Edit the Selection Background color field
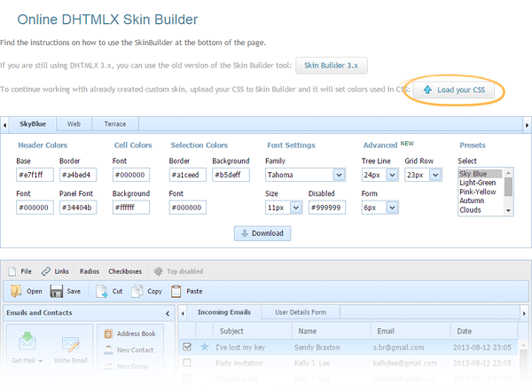This screenshot has height=392, width=532. pos(231,175)
